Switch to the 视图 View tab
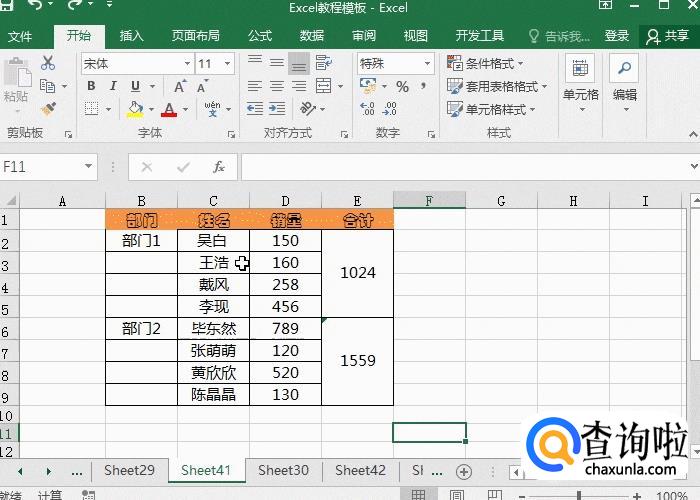The image size is (700, 500). pos(416,36)
